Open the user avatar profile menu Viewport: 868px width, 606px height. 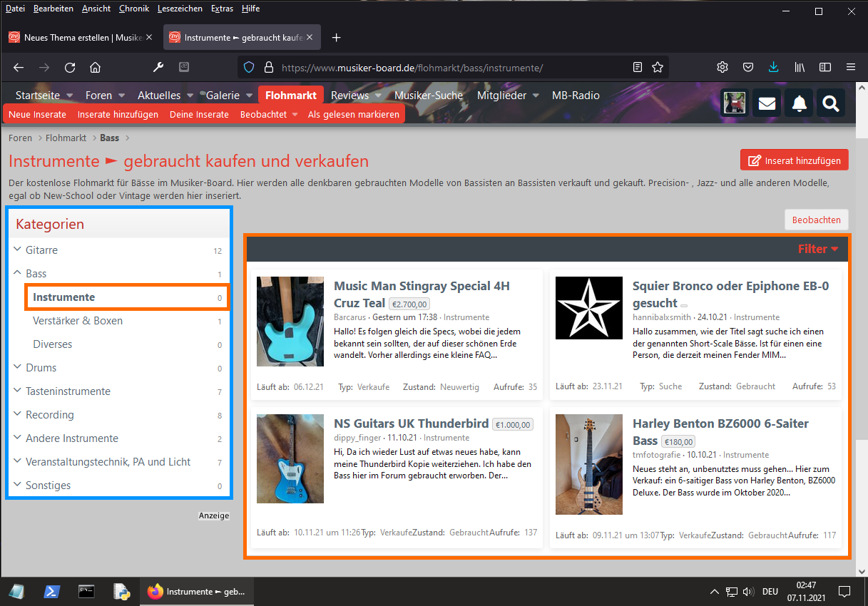click(734, 103)
